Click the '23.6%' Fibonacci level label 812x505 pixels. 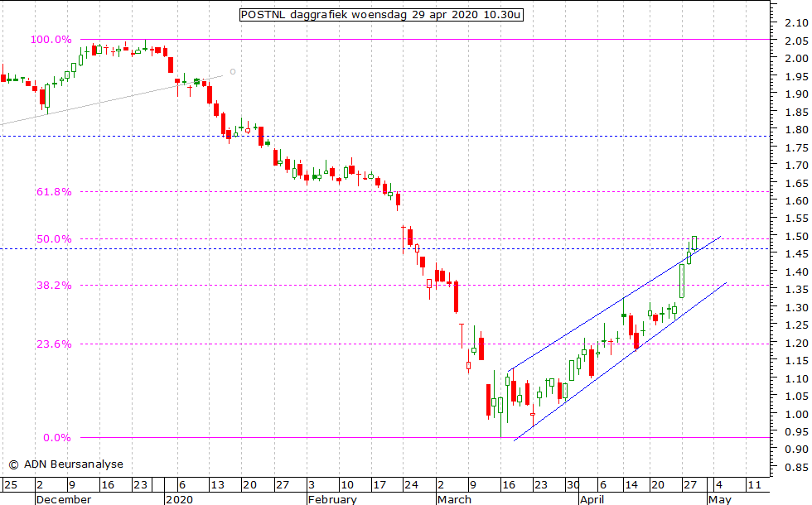[x=54, y=344]
